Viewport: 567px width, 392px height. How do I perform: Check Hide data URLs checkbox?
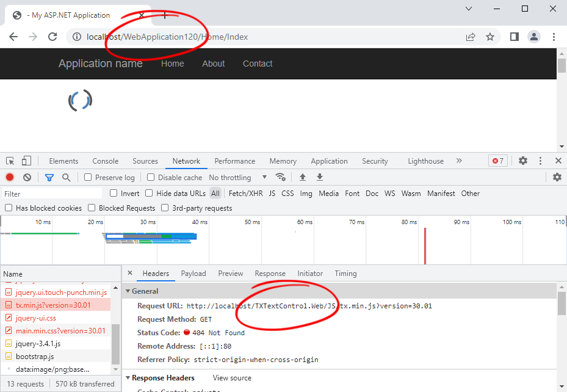[149, 193]
